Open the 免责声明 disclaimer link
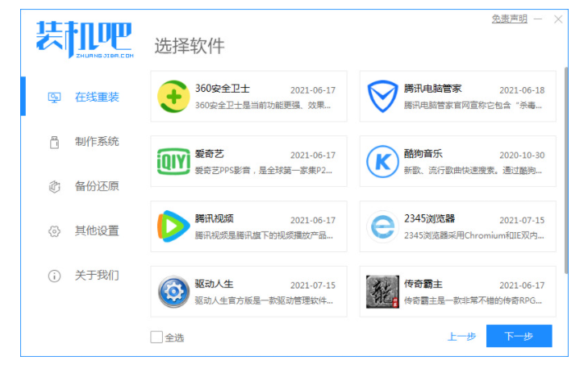The width and height of the screenshot is (588, 369). point(509,19)
